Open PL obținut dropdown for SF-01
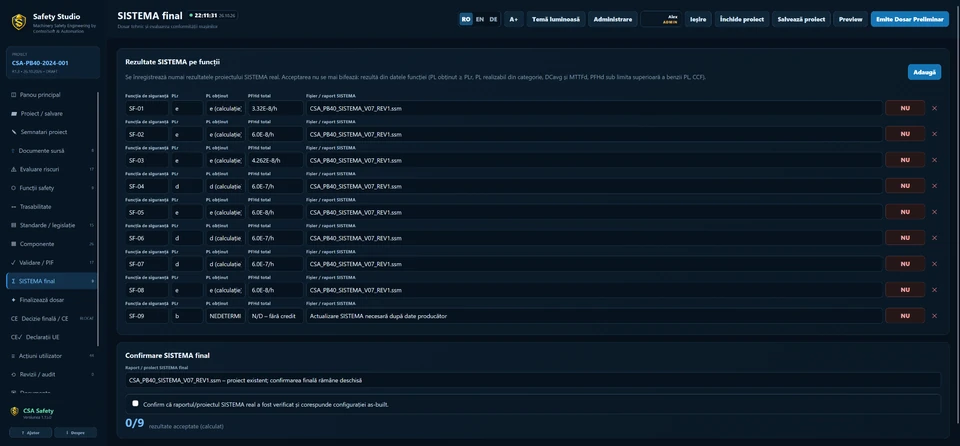960x446 pixels. coord(225,108)
